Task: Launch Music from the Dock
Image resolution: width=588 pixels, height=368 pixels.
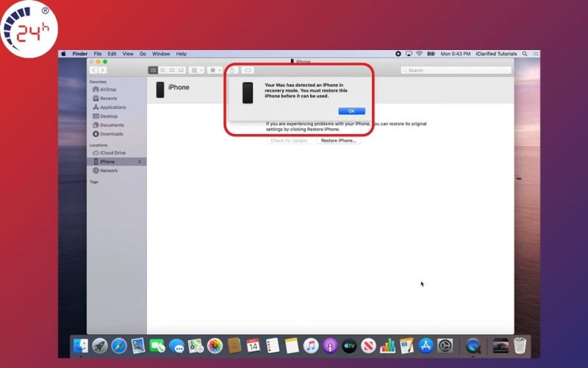Action: tap(311, 345)
